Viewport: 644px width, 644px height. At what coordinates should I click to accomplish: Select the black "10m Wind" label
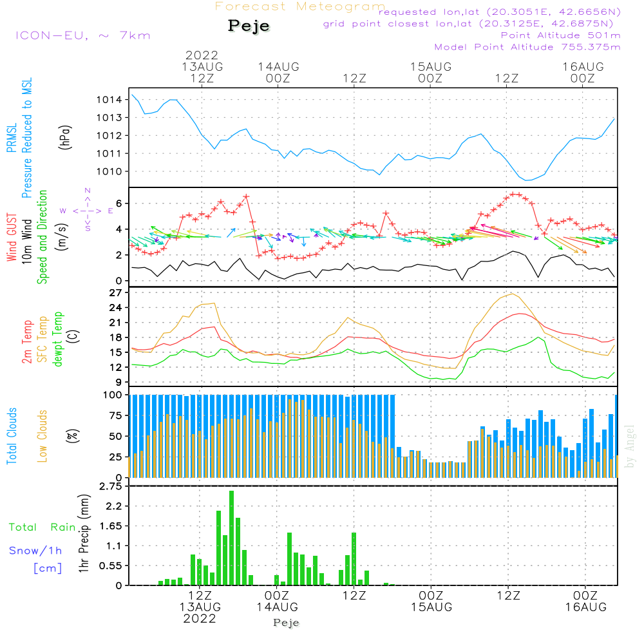[x=26, y=241]
